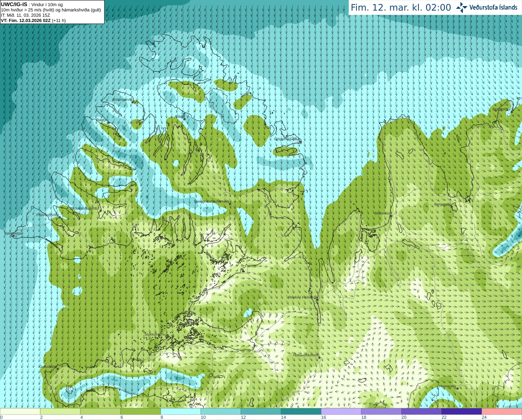Click the Flateyri station label
Screen dimensions: 522x420
102,120
